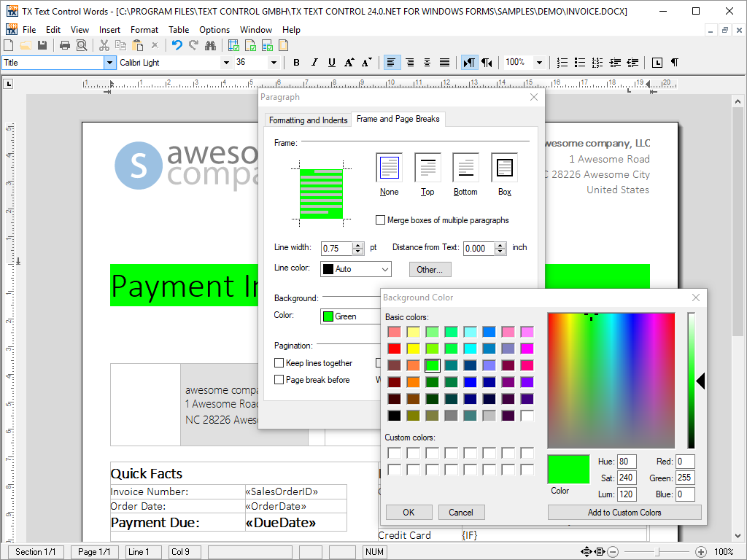747x560 pixels.
Task: Pick the pure red basic color swatch
Action: click(394, 349)
